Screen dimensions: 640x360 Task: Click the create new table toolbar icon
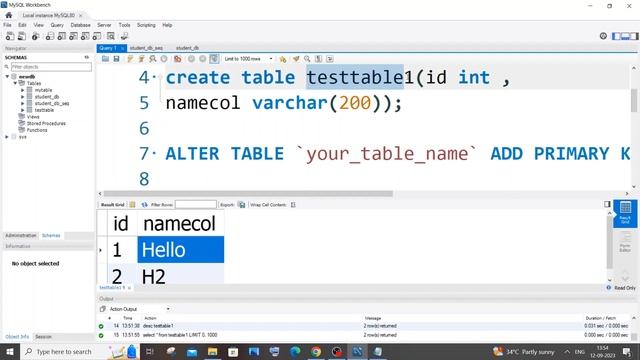pyautogui.click(x=62, y=36)
